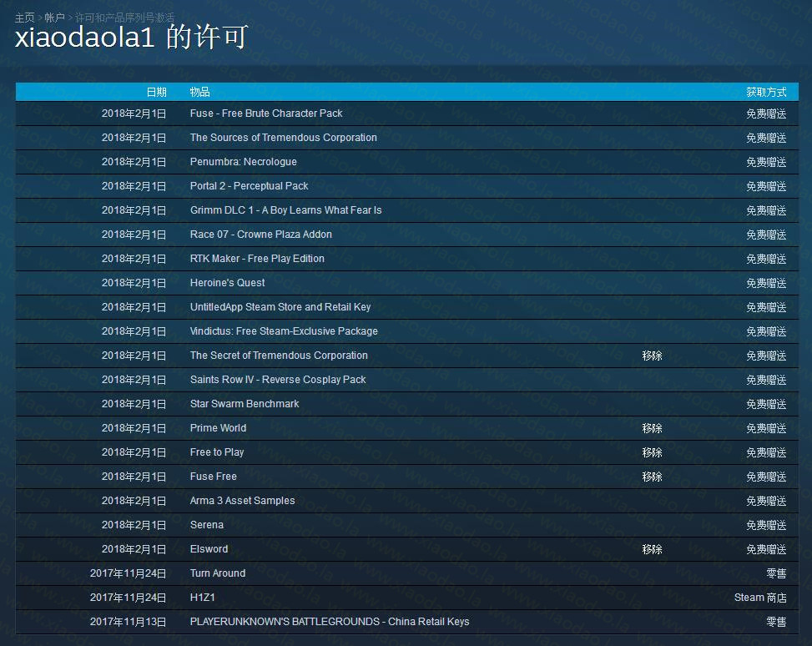The image size is (812, 646).
Task: Select the Fuse Free item name
Action: pos(214,477)
